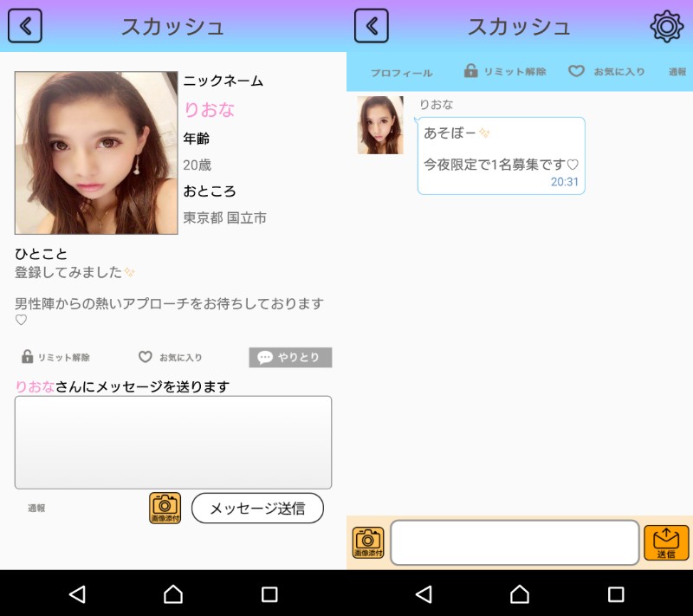Add to お気に入り from the chat top bar
The height and width of the screenshot is (616, 693).
pos(606,72)
